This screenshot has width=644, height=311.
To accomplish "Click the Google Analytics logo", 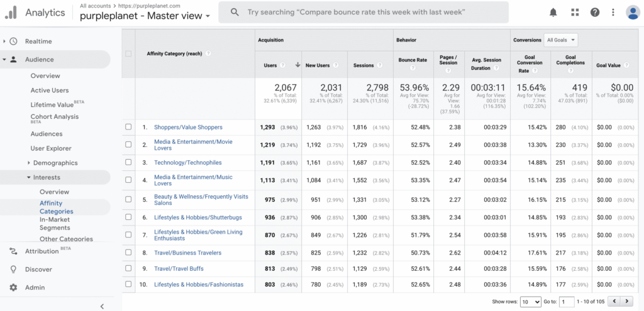I will click(x=11, y=13).
